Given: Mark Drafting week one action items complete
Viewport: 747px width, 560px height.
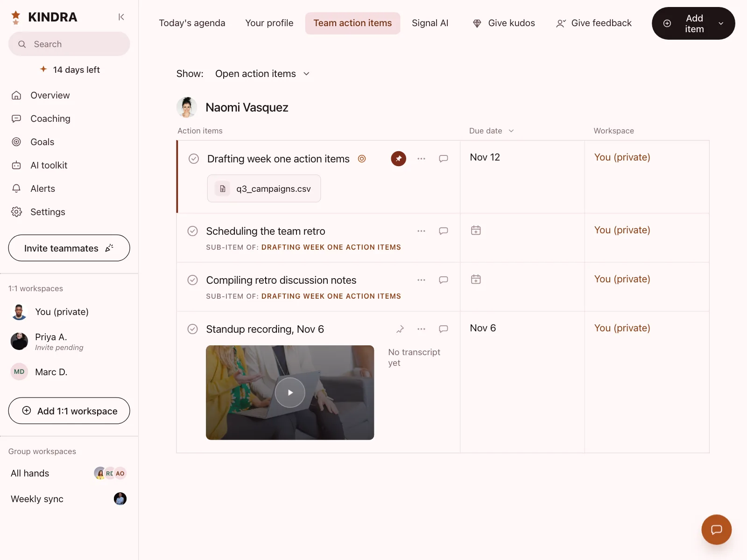Looking at the screenshot, I should (194, 159).
